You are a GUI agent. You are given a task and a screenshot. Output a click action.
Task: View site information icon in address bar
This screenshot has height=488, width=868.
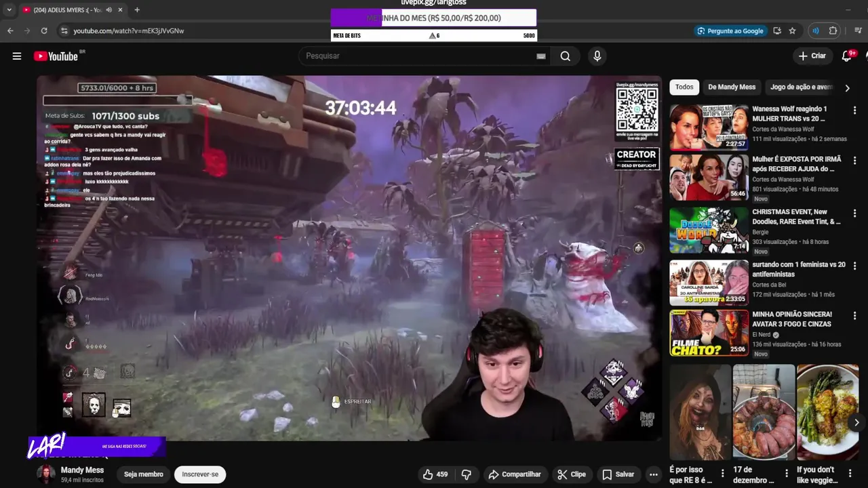[x=64, y=30]
